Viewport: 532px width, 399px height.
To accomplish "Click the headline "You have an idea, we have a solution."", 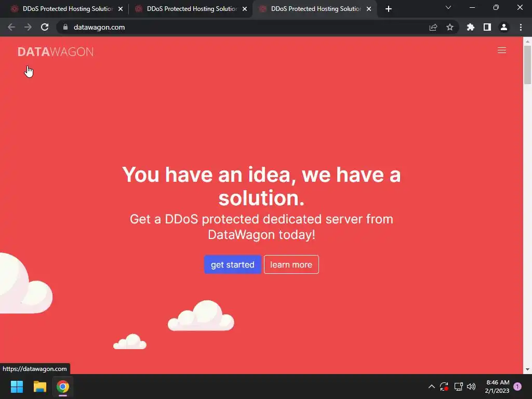I will coord(261,187).
